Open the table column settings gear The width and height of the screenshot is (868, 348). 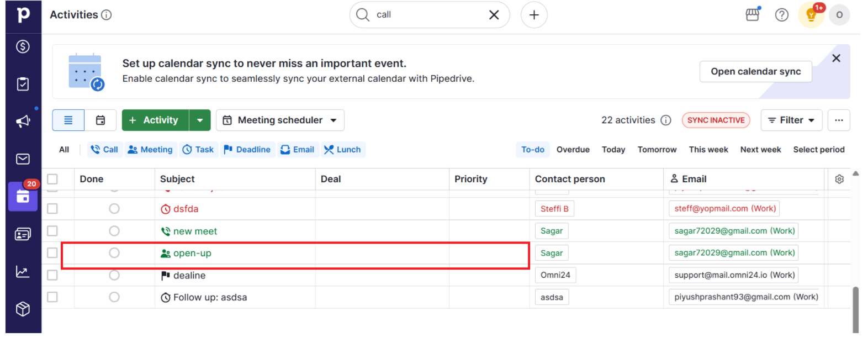(x=839, y=179)
